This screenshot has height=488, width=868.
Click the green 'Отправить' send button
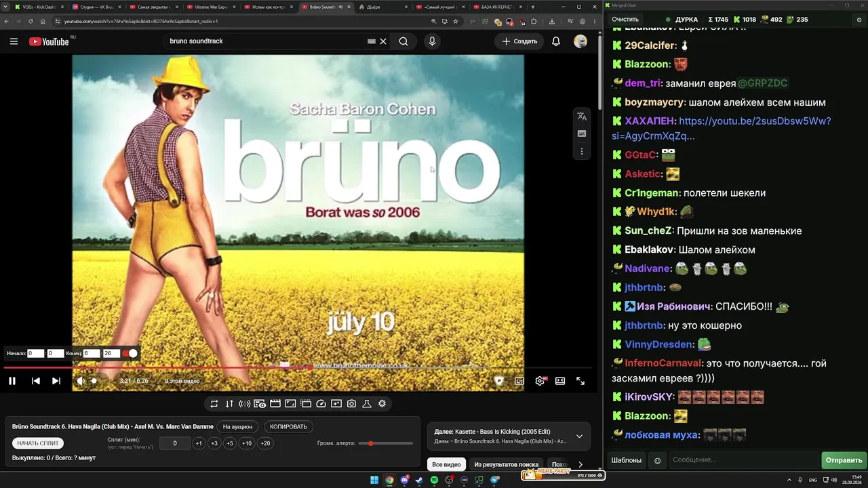click(x=844, y=460)
